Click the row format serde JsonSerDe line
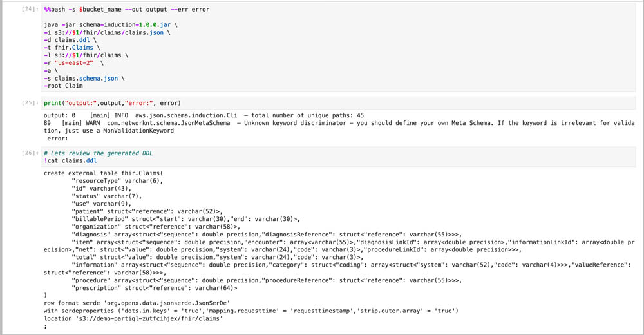Image resolution: width=644 pixels, height=335 pixels. tap(137, 303)
